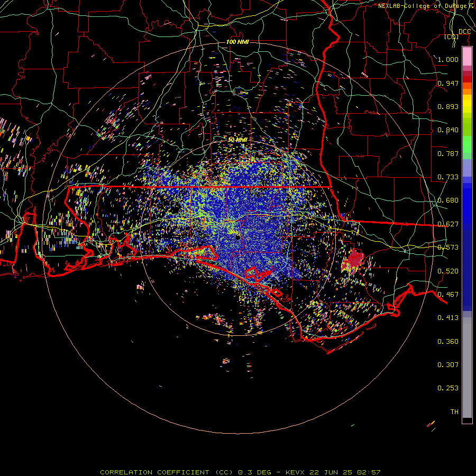Click the 0.520 legend value
476x476 pixels.
coord(448,271)
